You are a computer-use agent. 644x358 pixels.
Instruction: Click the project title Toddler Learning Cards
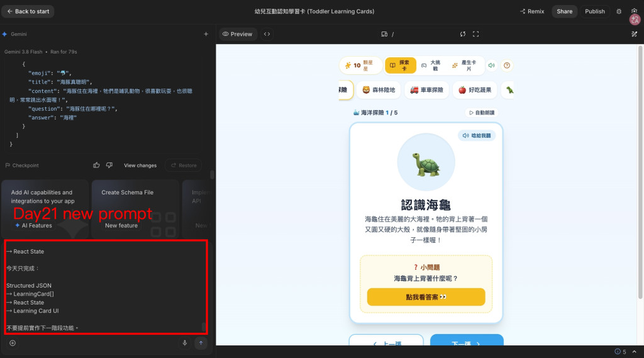coord(314,11)
